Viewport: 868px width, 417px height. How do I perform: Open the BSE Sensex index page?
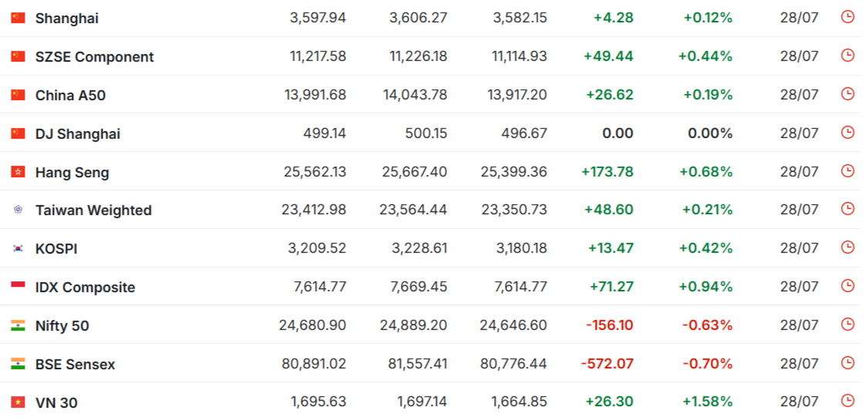pos(76,365)
